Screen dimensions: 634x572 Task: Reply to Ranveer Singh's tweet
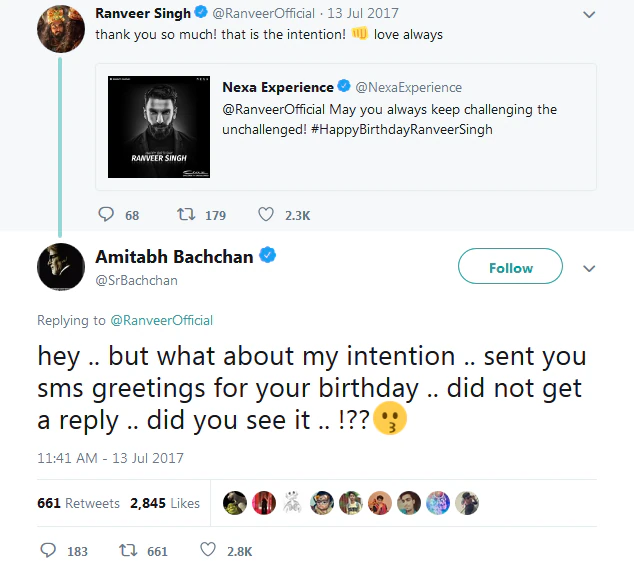[107, 214]
